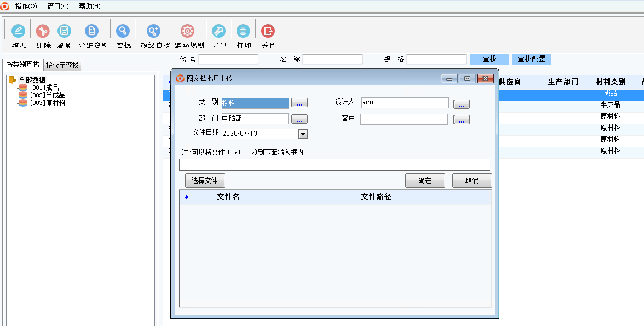This screenshot has height=326, width=644.
Task: Click browse button next to 设计人 field
Action: (x=461, y=104)
